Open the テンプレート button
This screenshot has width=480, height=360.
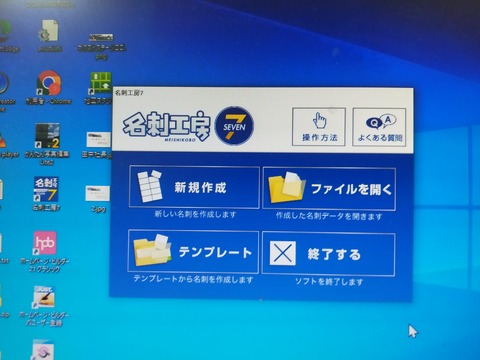[193, 252]
